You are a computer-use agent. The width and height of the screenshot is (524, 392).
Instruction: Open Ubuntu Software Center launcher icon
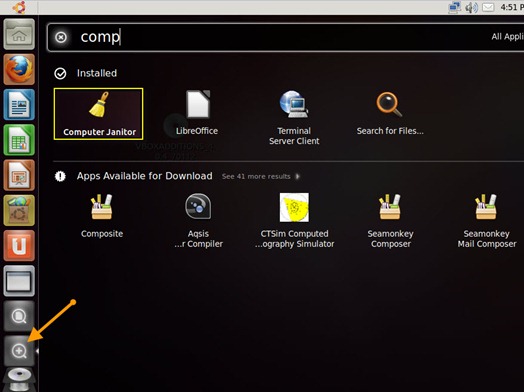19,210
